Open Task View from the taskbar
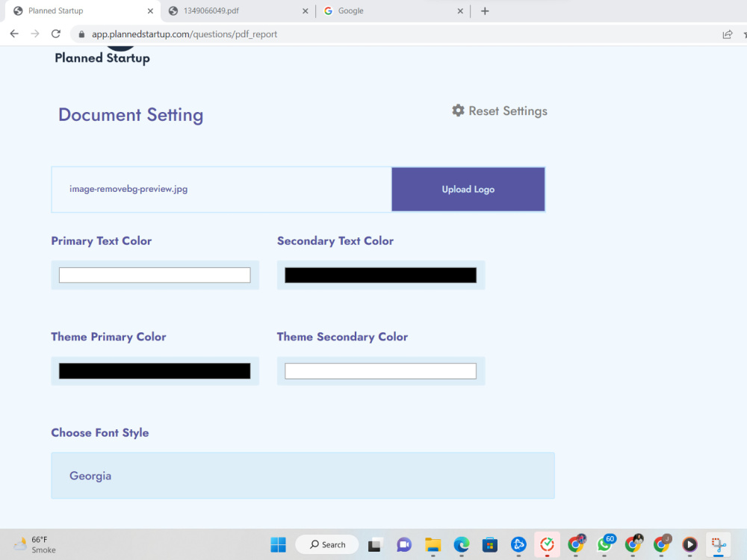This screenshot has height=560, width=747. (x=374, y=544)
